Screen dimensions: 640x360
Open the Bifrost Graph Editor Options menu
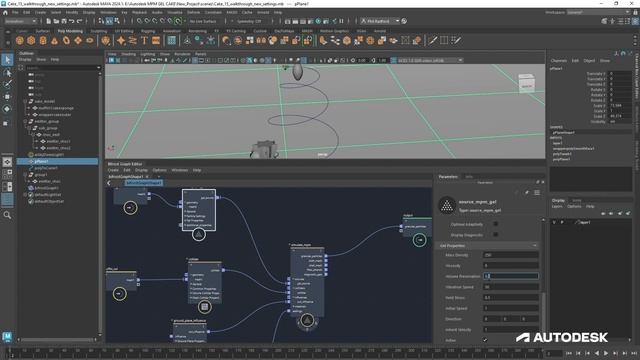pos(159,170)
